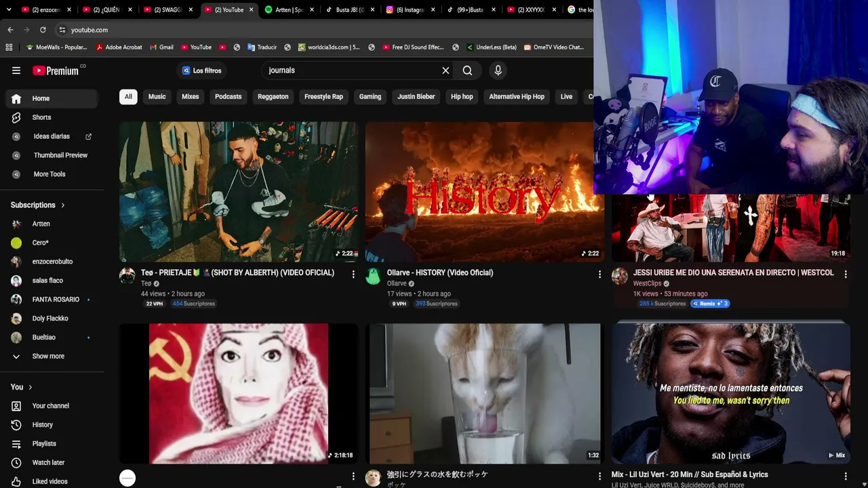Close the Instagram browser tab

433,10
